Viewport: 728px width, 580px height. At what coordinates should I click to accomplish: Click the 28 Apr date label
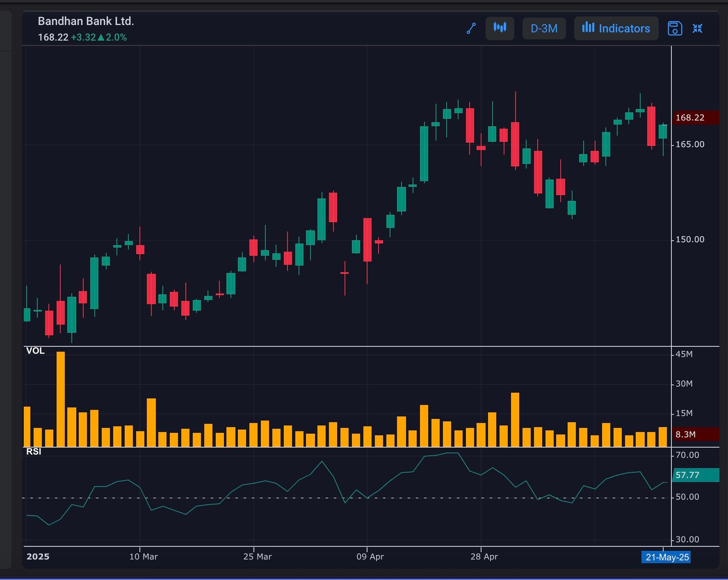point(484,557)
